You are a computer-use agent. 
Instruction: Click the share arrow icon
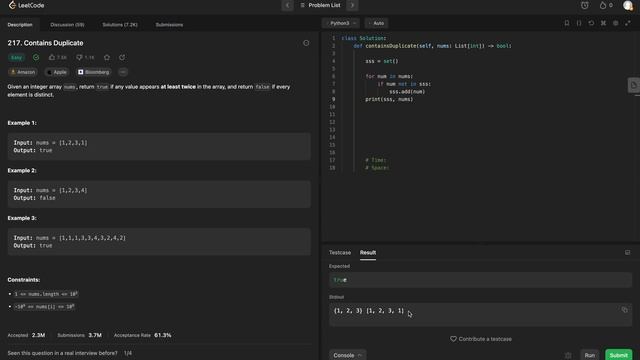[x=122, y=58]
